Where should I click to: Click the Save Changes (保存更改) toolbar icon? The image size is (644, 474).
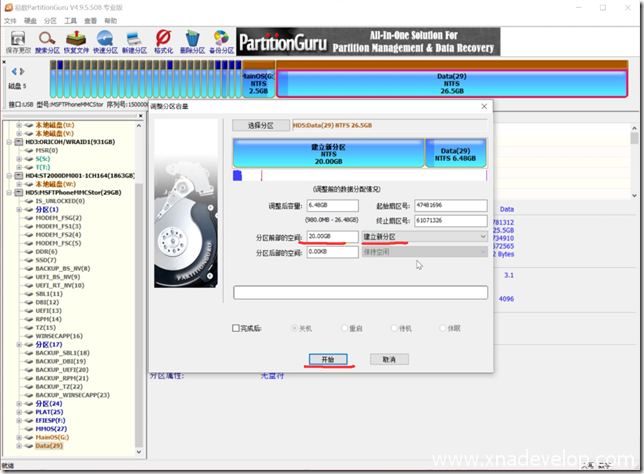pos(17,40)
